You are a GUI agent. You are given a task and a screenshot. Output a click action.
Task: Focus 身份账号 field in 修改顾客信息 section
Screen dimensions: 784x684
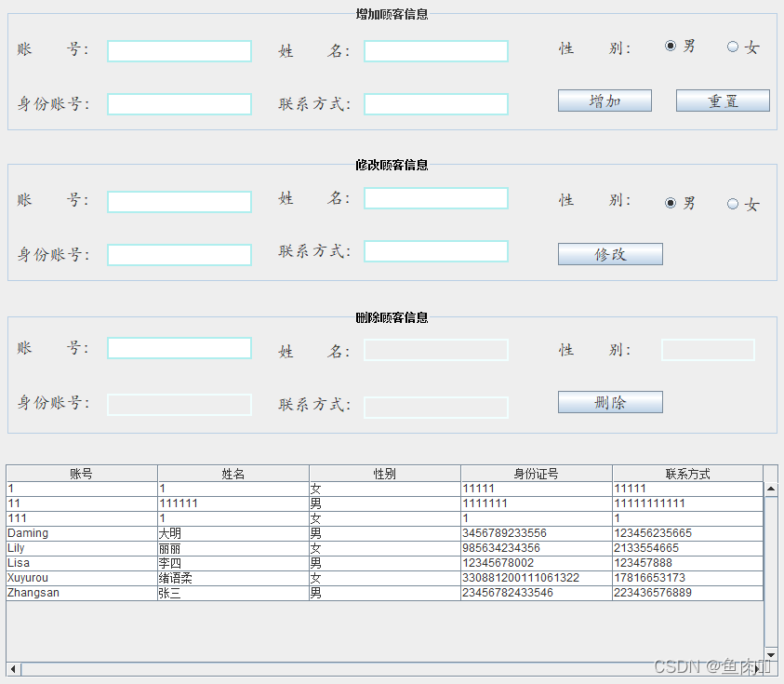tap(179, 255)
